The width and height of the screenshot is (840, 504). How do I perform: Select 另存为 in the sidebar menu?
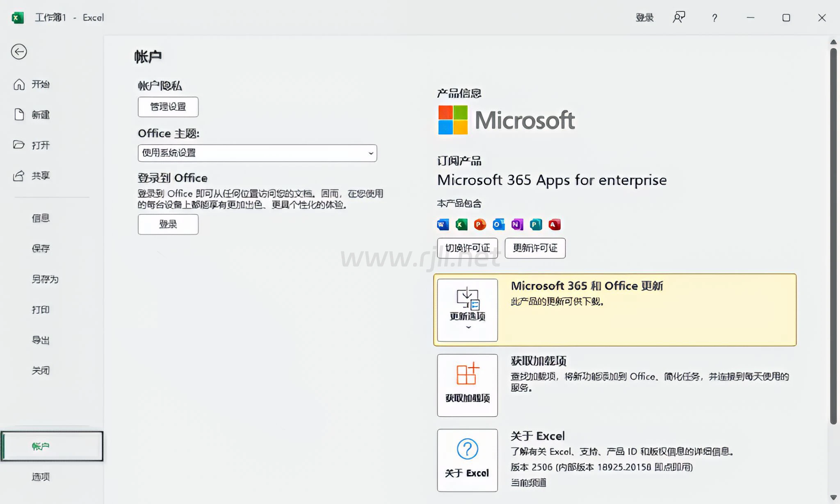(x=45, y=279)
